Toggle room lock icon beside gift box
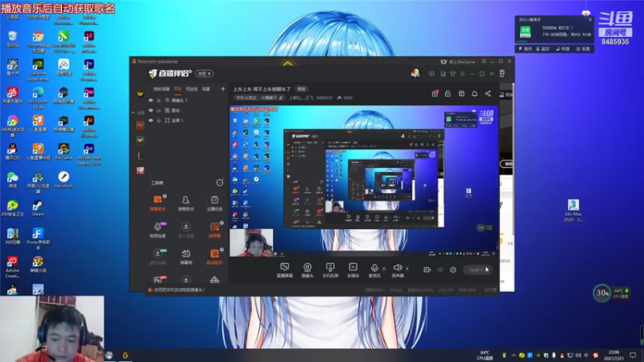 point(448,93)
